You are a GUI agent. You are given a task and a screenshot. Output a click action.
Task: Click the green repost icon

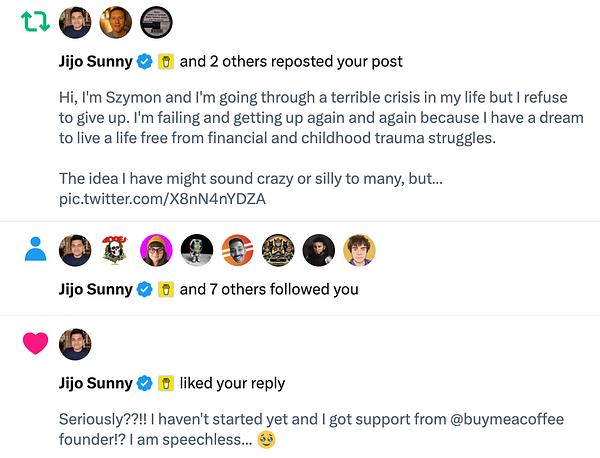[x=36, y=21]
